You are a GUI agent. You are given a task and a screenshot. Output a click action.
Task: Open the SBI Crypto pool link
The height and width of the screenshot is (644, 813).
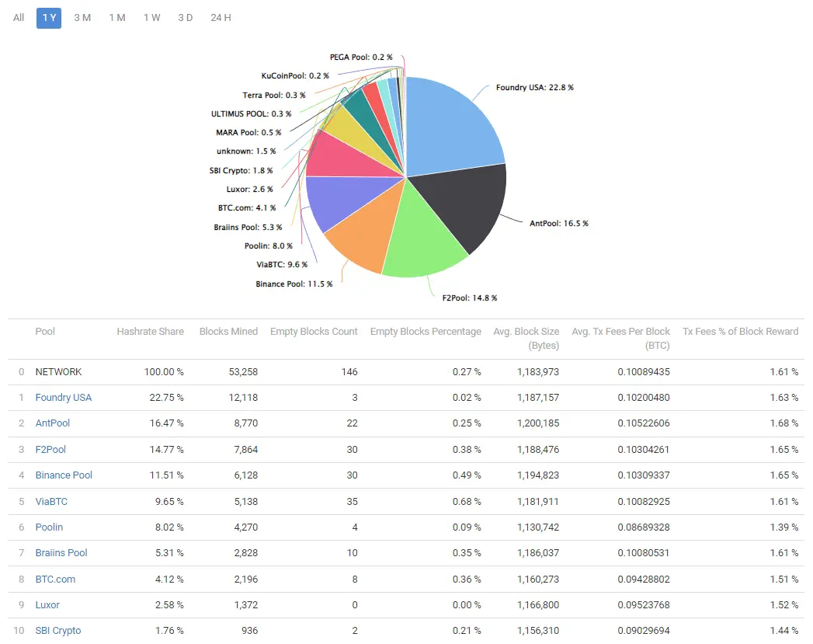[x=57, y=630]
